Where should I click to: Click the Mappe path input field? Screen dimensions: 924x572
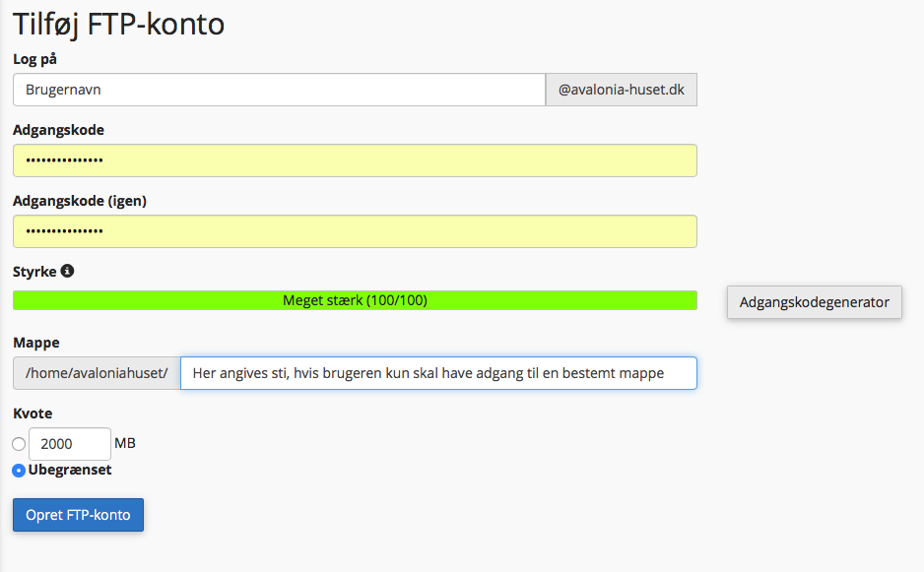(438, 373)
